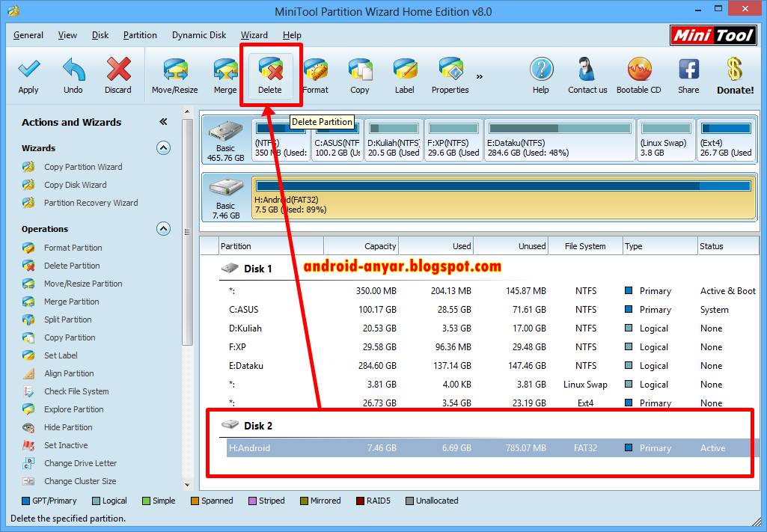The width and height of the screenshot is (767, 532).
Task: Click the Undo toolbar icon
Action: coord(73,69)
